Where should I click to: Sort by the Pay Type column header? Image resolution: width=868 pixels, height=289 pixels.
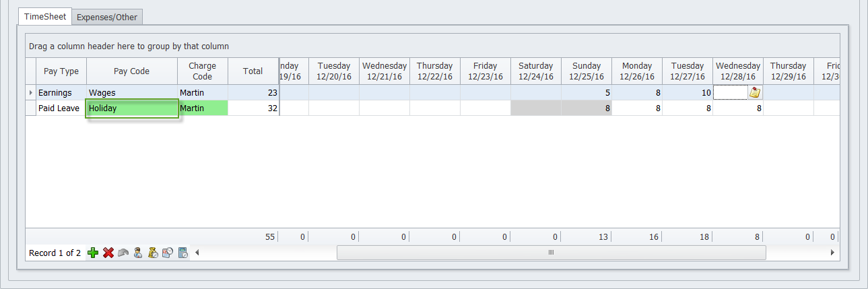click(x=61, y=71)
